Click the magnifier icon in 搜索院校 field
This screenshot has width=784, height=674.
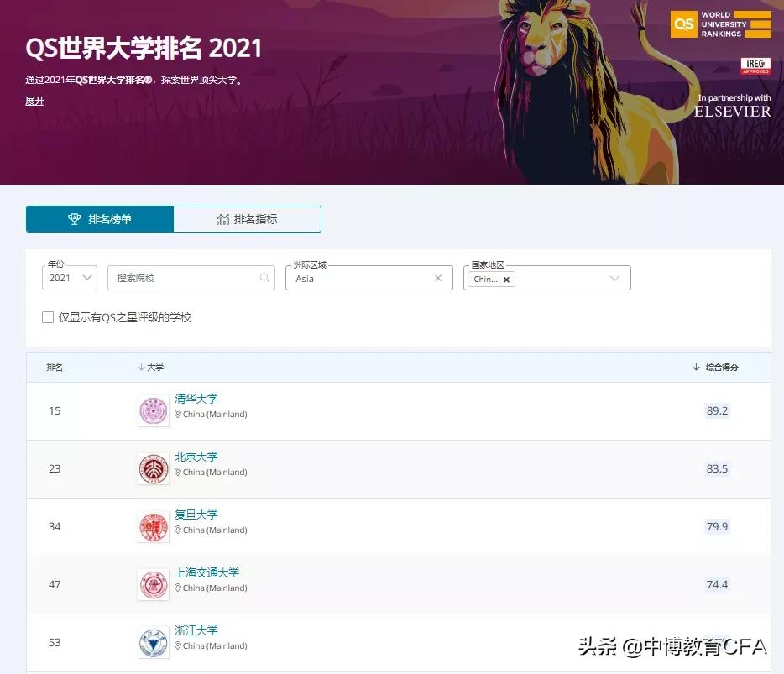(x=264, y=277)
